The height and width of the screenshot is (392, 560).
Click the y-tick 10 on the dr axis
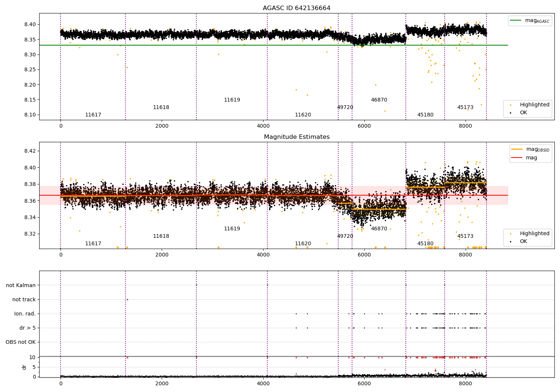tap(32, 358)
